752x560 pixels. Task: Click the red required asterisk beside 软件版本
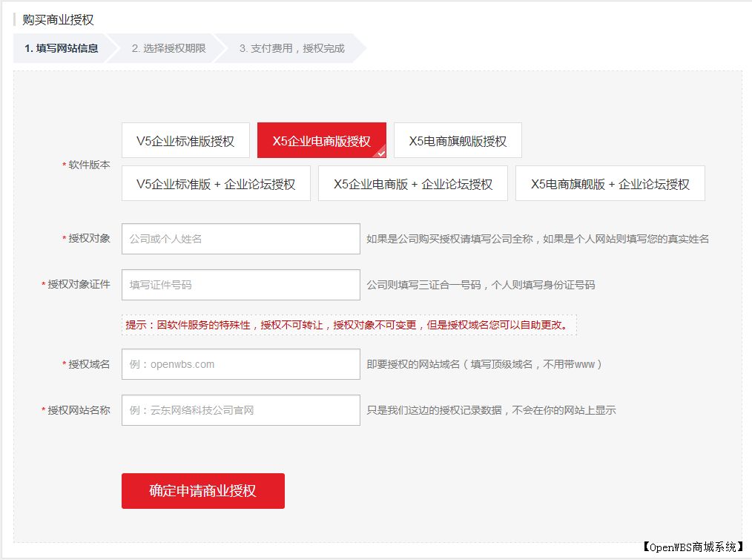coord(64,166)
